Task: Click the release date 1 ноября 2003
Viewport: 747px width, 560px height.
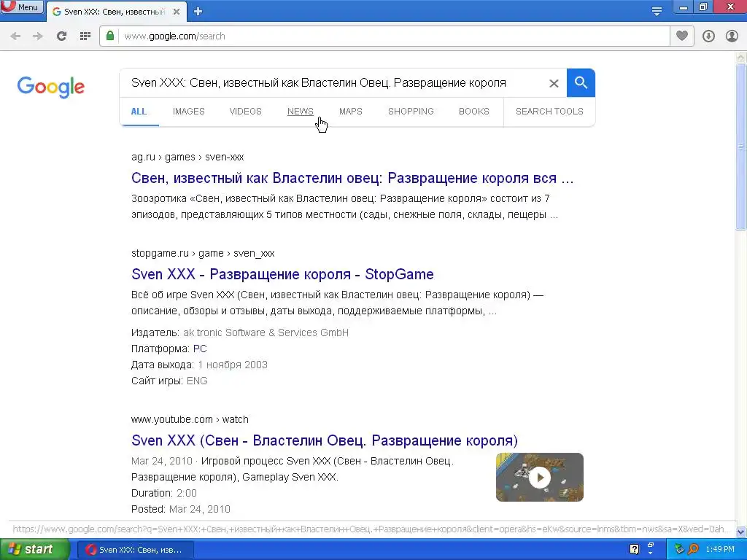Action: [233, 365]
